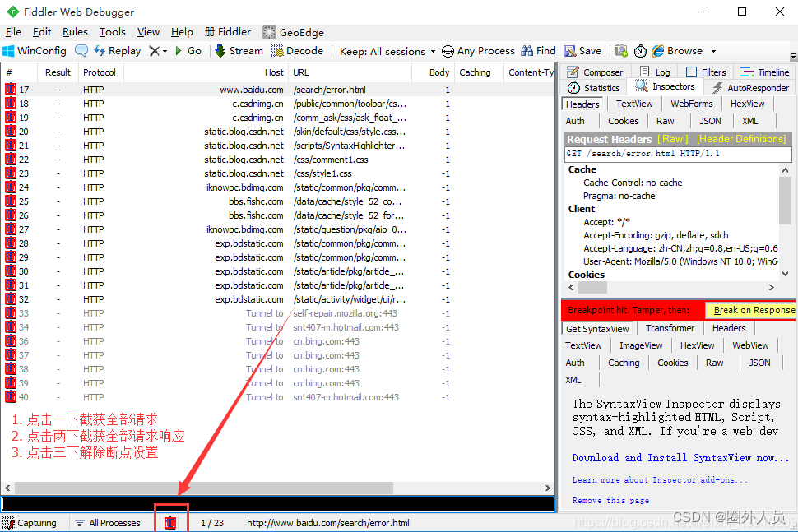Click the camera screenshot icon
Image resolution: width=798 pixels, height=532 pixels.
(621, 51)
